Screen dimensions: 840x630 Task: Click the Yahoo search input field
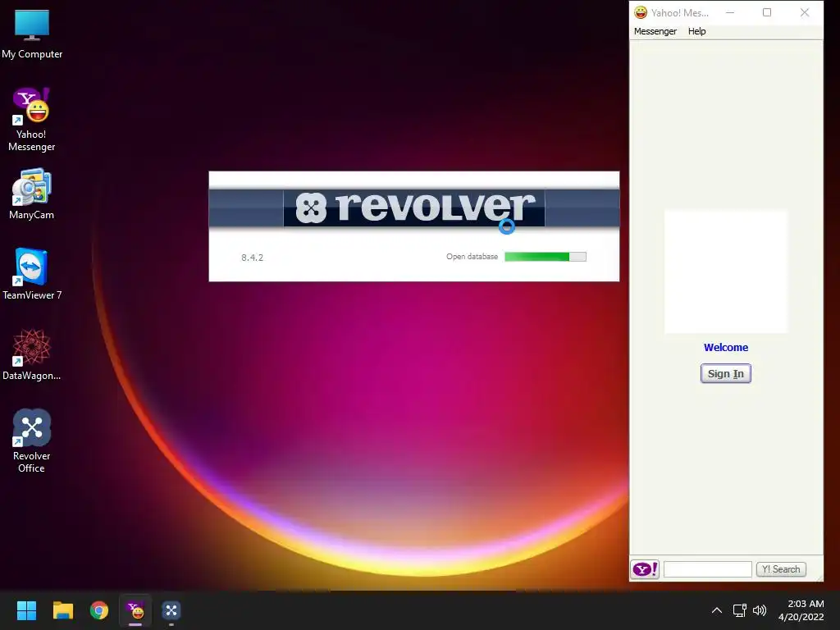click(x=708, y=569)
